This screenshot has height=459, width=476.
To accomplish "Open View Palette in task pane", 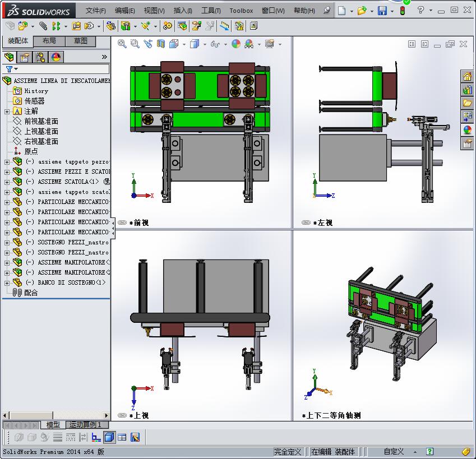I will pos(468,117).
